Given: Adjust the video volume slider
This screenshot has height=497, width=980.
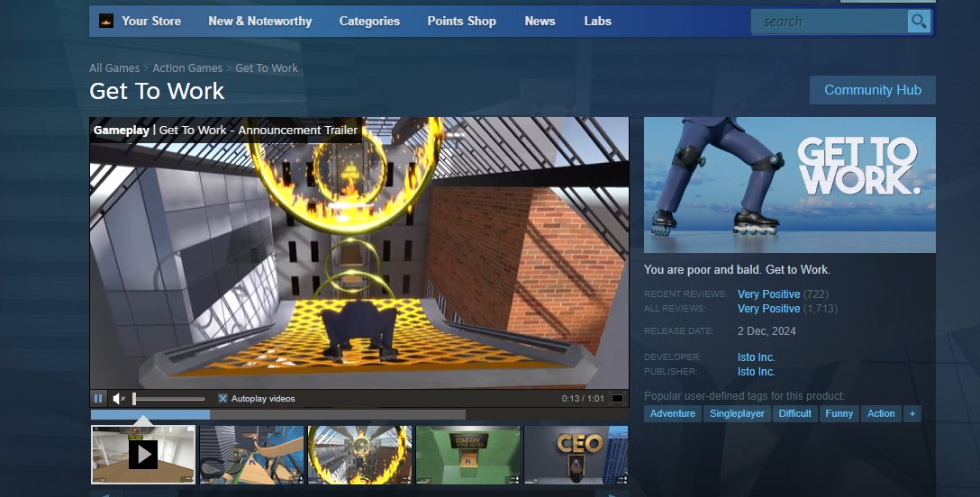Looking at the screenshot, I should (x=168, y=398).
